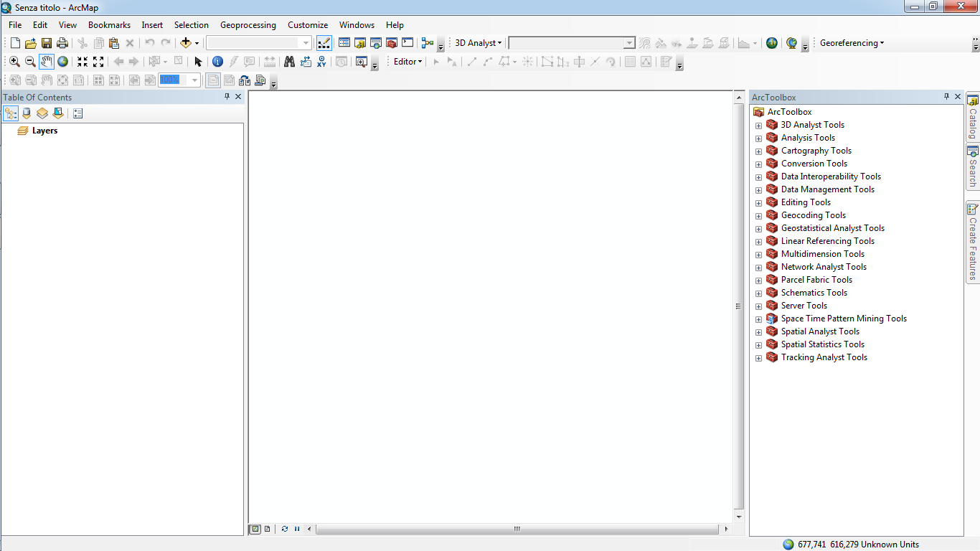Select the Layers data frame
Image resolution: width=980 pixels, height=551 pixels.
click(44, 131)
